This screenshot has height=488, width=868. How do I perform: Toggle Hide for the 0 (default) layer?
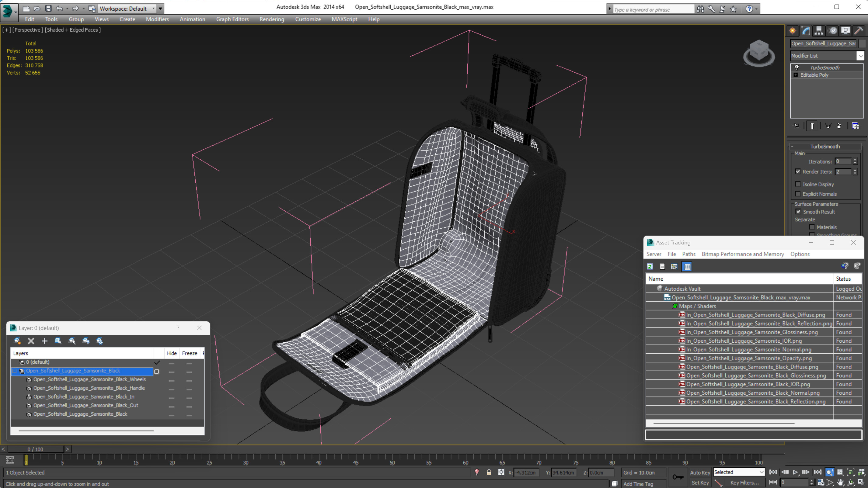(x=172, y=363)
